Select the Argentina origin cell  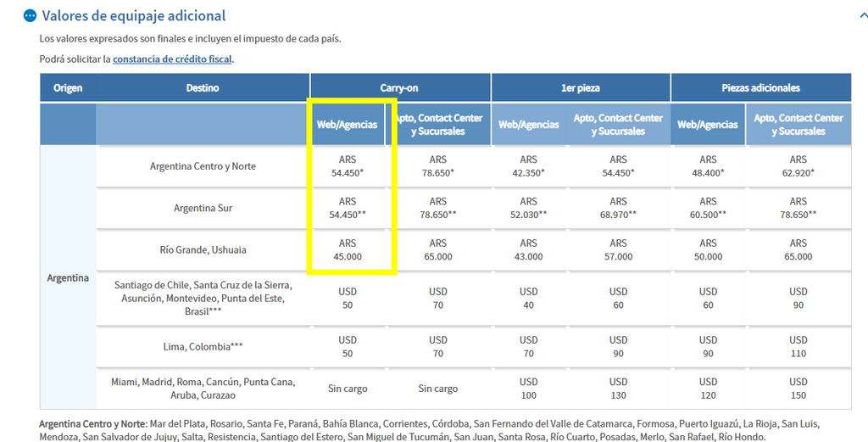(x=68, y=277)
